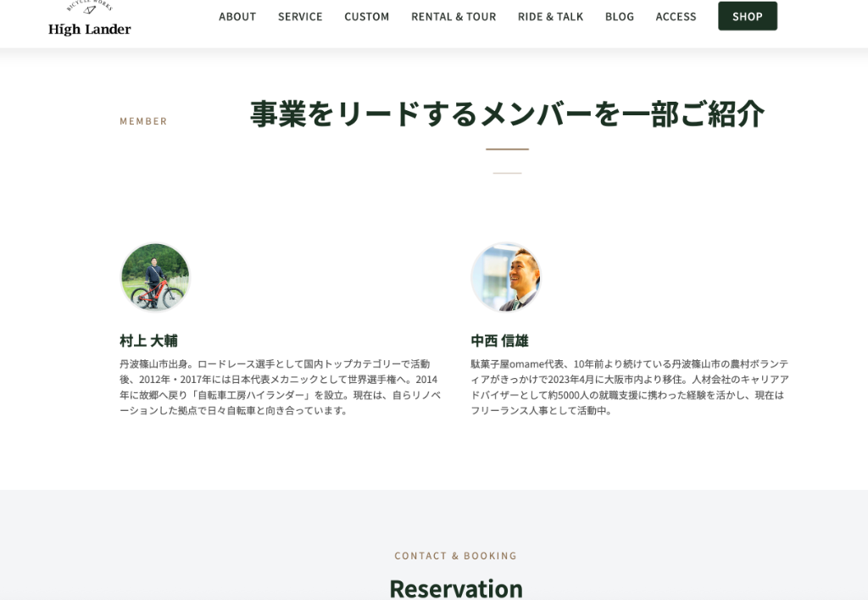
Task: Go to the SERVICE page
Action: click(300, 16)
